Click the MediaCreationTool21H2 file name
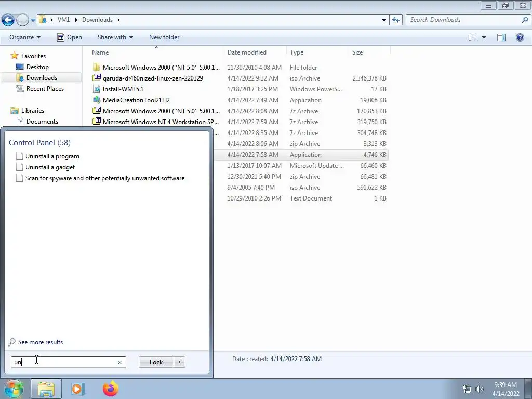 pos(136,100)
